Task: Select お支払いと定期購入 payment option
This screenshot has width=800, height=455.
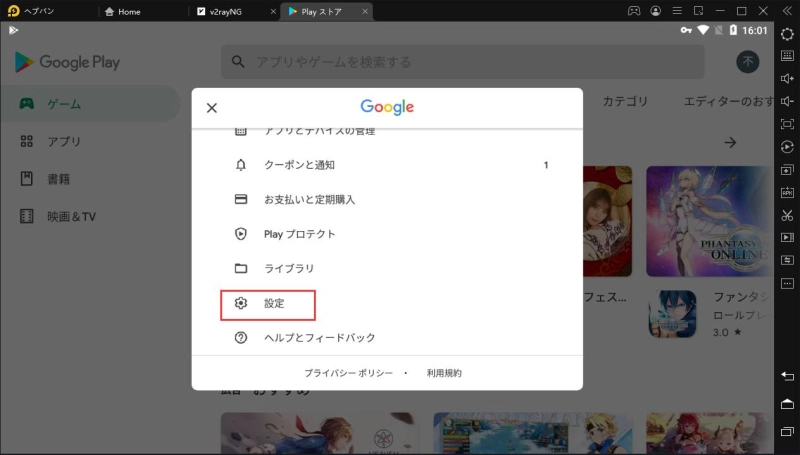Action: (309, 199)
